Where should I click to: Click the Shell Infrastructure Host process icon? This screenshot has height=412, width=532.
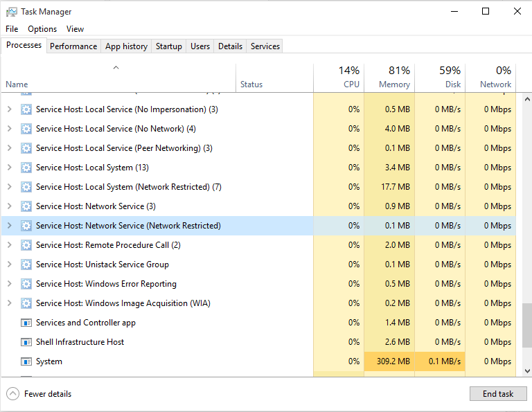(x=26, y=342)
